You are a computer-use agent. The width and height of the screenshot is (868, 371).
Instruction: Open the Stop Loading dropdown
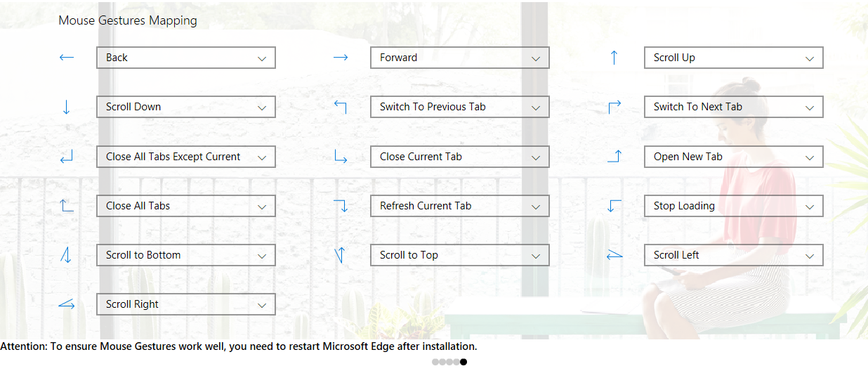pyautogui.click(x=733, y=206)
